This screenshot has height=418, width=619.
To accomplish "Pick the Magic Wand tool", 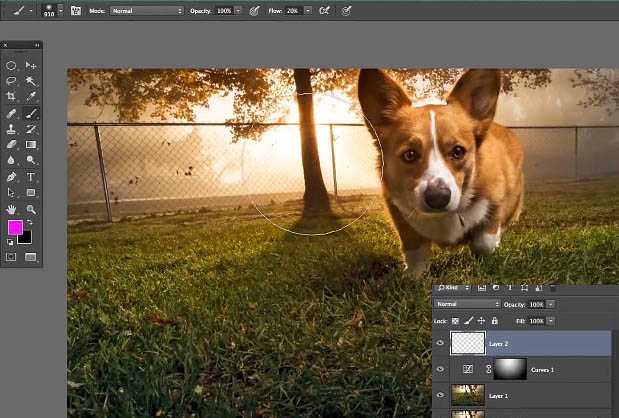I will coord(31,81).
